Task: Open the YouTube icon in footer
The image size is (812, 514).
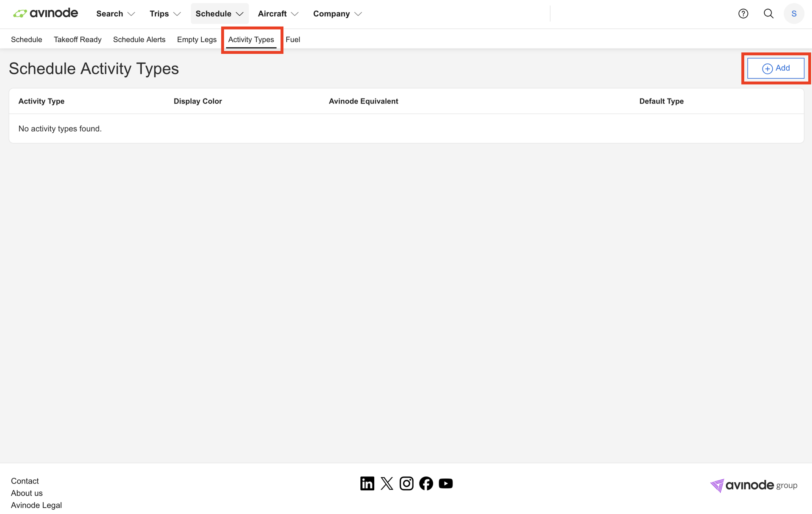Action: coord(446,483)
